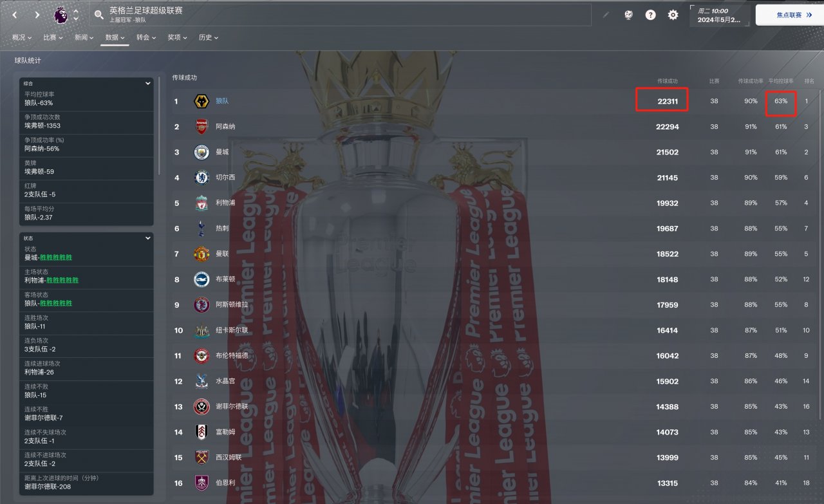The image size is (824, 504).
Task: Open the 转会 menu tab
Action: pyautogui.click(x=145, y=37)
